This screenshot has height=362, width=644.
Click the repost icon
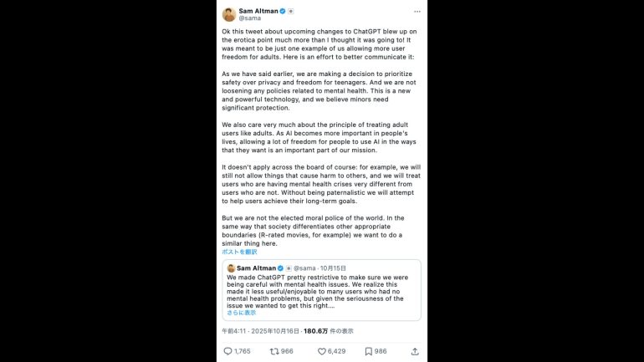[x=273, y=351]
